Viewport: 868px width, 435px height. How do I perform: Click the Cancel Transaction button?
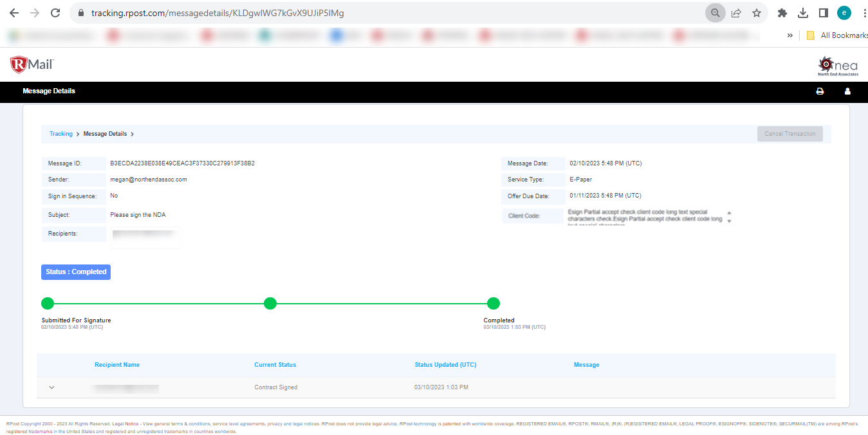(790, 134)
